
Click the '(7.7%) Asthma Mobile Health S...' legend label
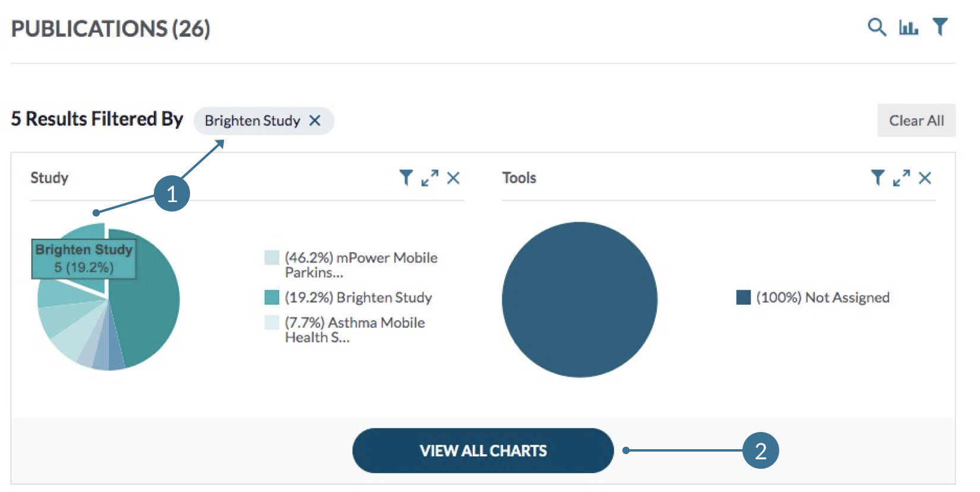355,330
